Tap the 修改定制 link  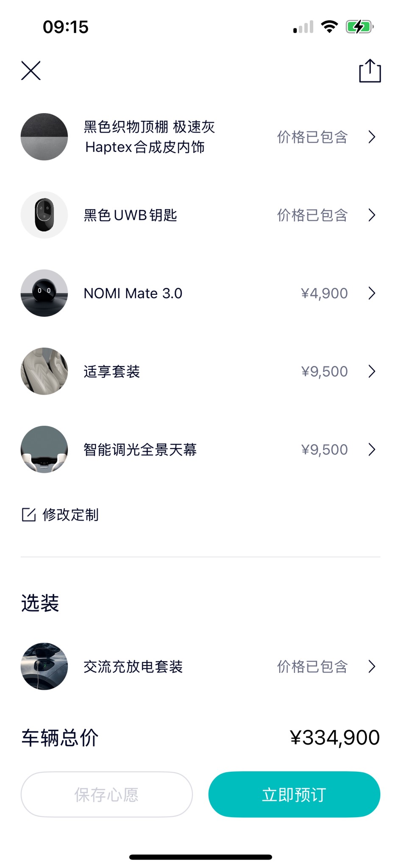click(70, 515)
